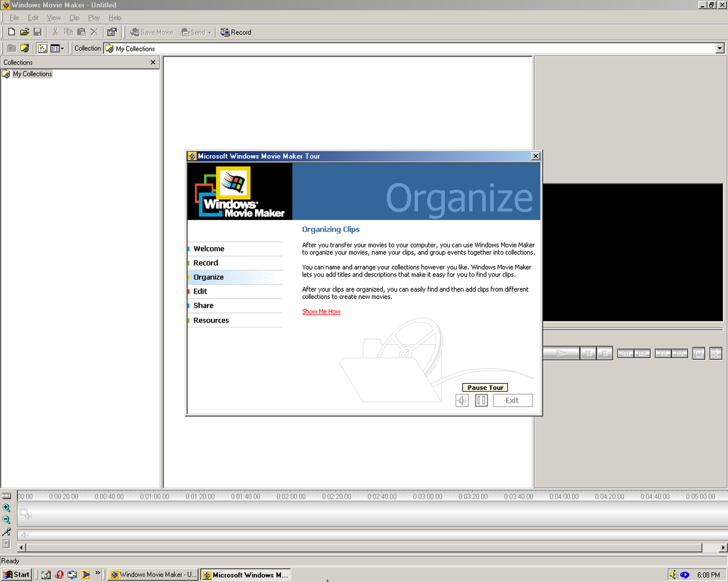Select the timeline Record Narration microphone icon
This screenshot has height=582, width=728.
[6, 532]
